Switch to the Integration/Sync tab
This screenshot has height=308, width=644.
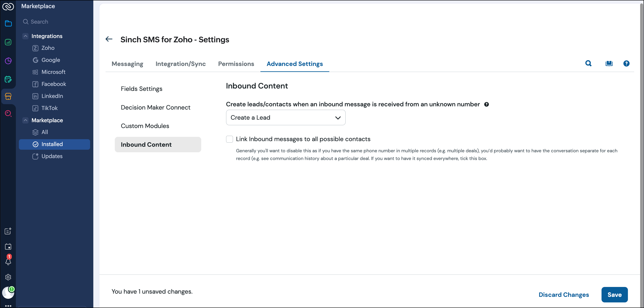180,64
